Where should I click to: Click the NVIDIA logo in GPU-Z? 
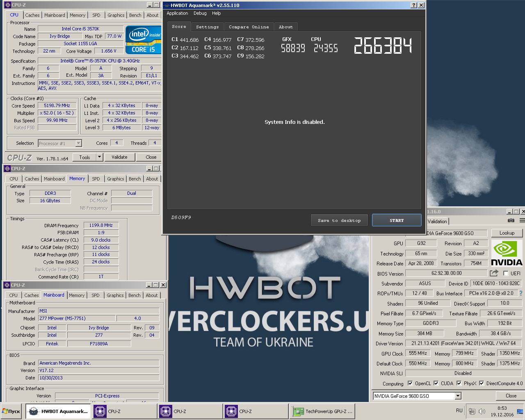[507, 254]
